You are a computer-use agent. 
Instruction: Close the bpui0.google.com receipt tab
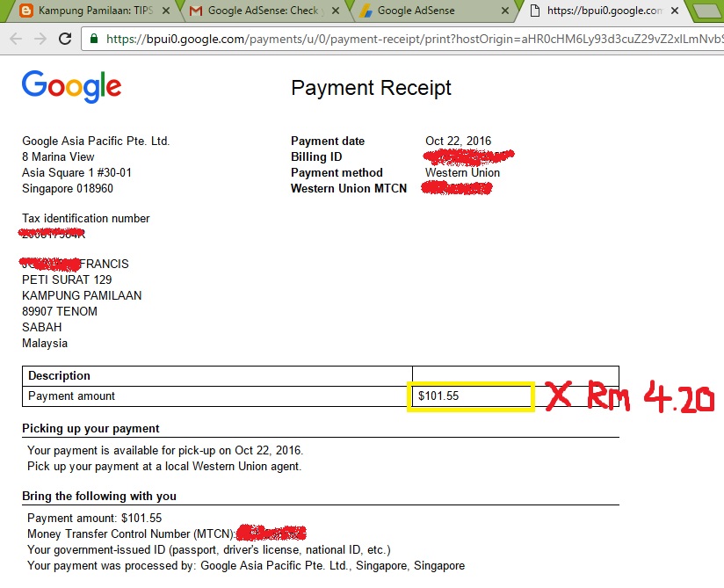[675, 11]
